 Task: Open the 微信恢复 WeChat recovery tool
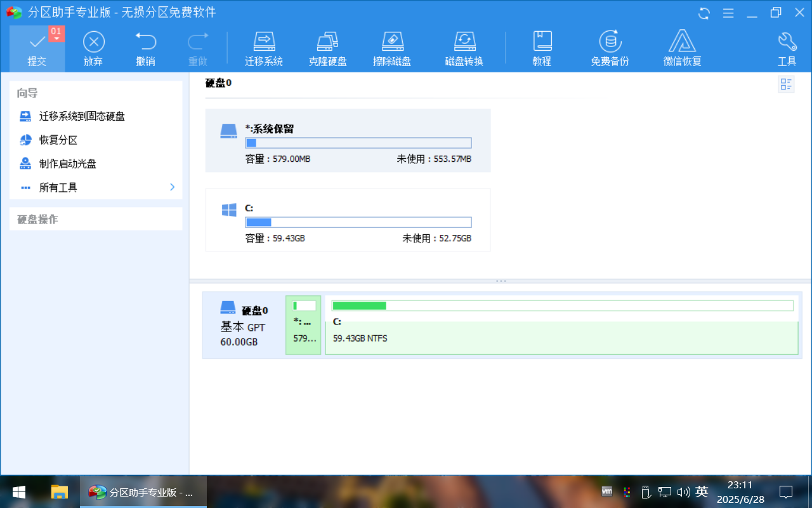(x=683, y=49)
